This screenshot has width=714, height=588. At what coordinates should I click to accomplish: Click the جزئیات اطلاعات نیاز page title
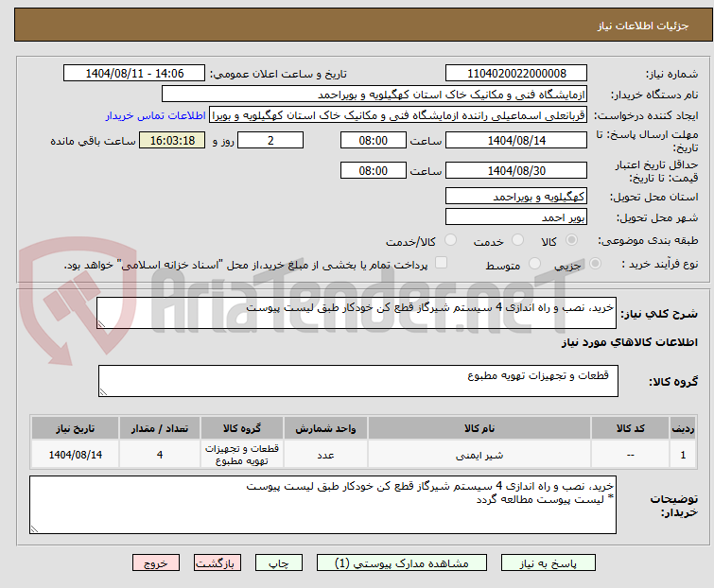tap(643, 26)
